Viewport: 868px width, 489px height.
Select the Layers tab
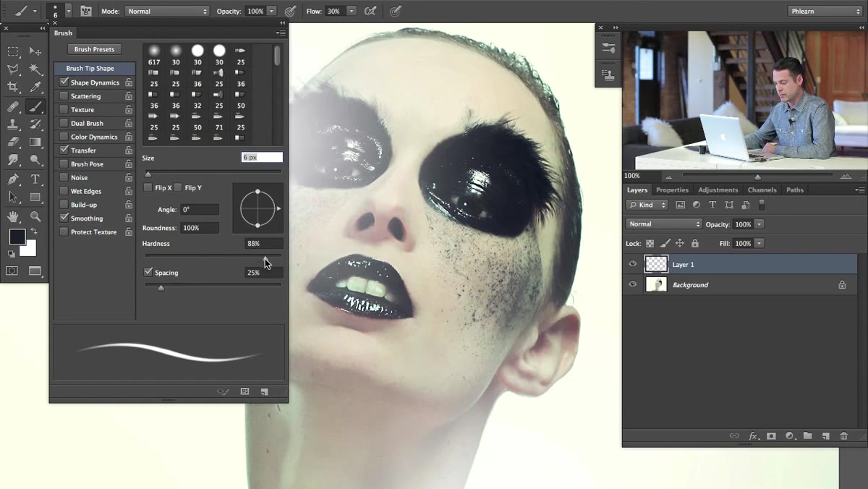[x=637, y=190]
